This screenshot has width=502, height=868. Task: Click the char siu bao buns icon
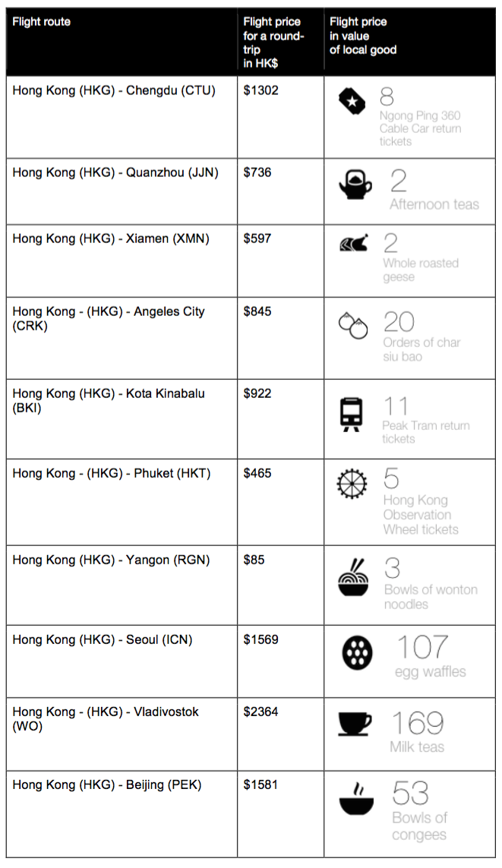(353, 326)
